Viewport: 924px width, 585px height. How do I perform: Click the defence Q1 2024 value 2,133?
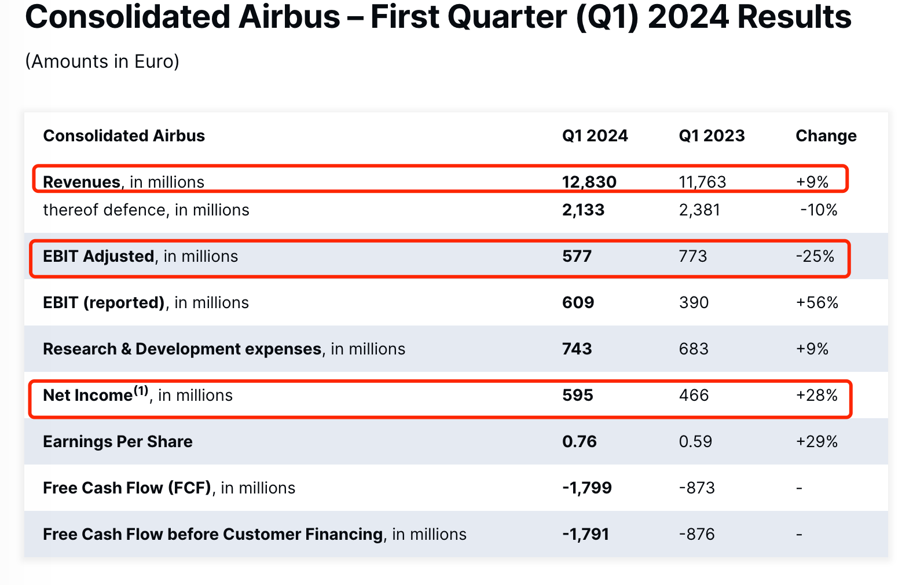583,210
